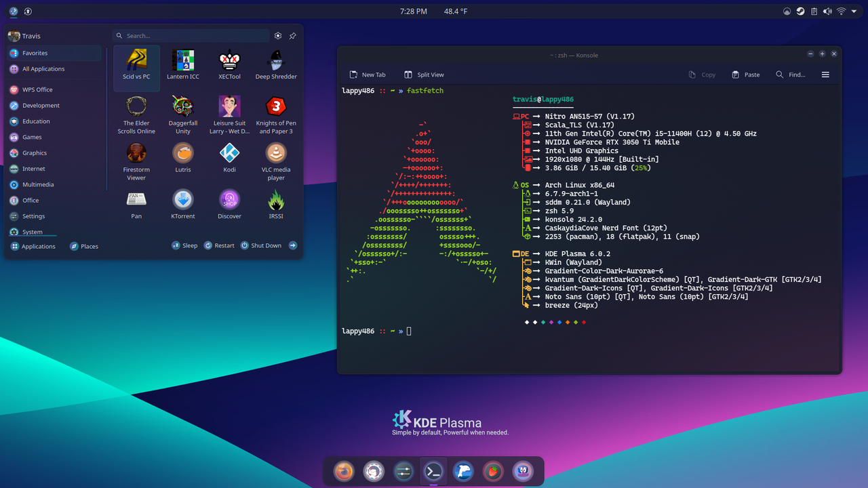Screen dimensions: 868x488
Task: Expand more session options arrow
Action: pos(293,245)
